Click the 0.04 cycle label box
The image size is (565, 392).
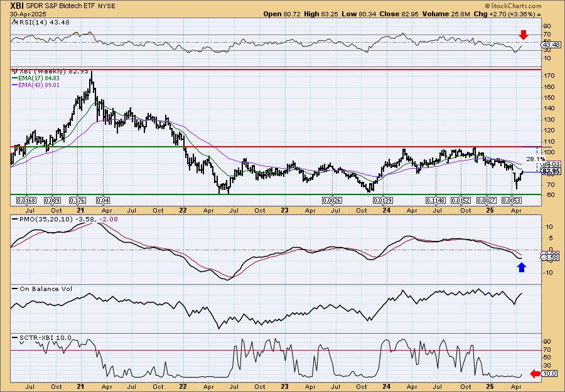point(104,201)
